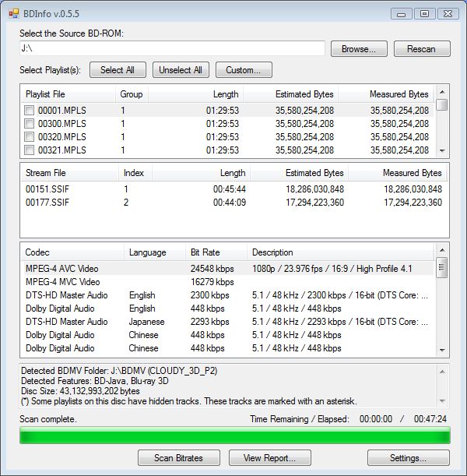The image size is (467, 476).
Task: Click info text box scroll up arrow
Action: click(x=442, y=372)
